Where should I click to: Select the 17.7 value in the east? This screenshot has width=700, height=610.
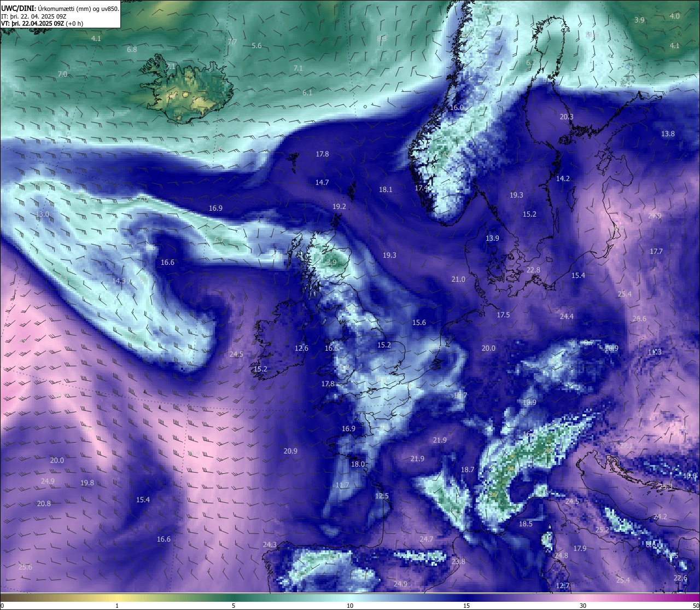(x=656, y=252)
